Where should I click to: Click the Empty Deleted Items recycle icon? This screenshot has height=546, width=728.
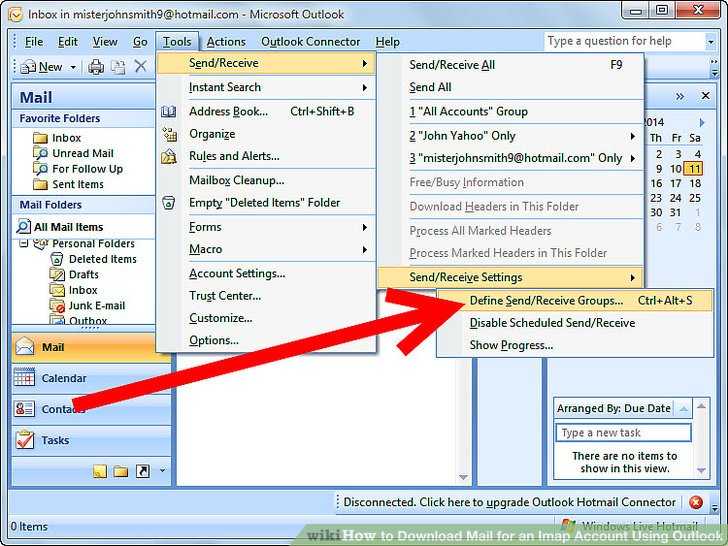click(x=169, y=203)
